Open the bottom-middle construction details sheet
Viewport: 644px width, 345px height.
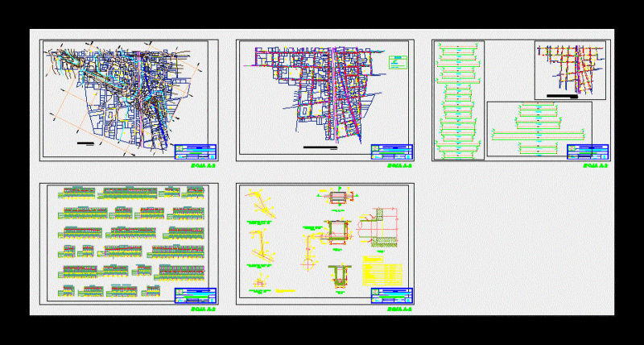pos(325,244)
